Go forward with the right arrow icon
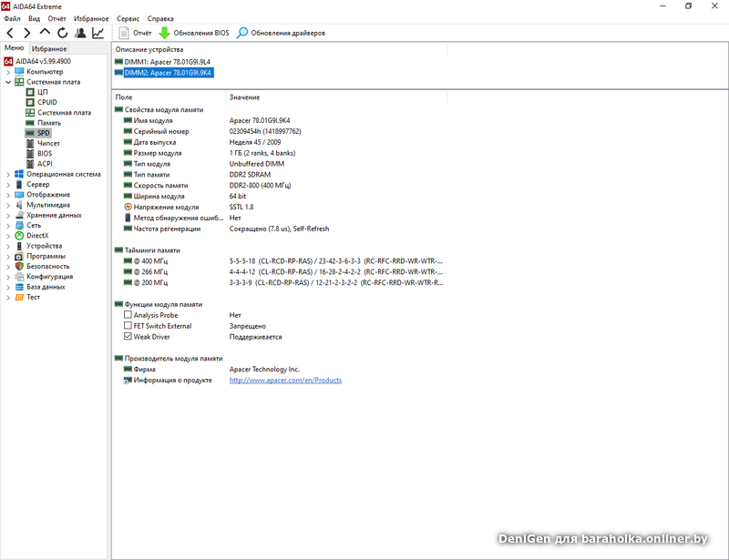Viewport: 729px width, 560px height. pyautogui.click(x=27, y=33)
